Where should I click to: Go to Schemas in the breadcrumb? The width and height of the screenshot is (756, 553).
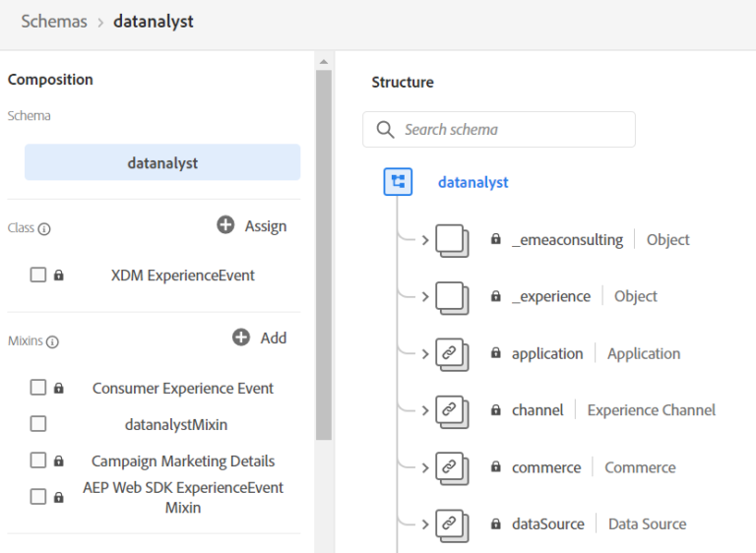[x=54, y=21]
